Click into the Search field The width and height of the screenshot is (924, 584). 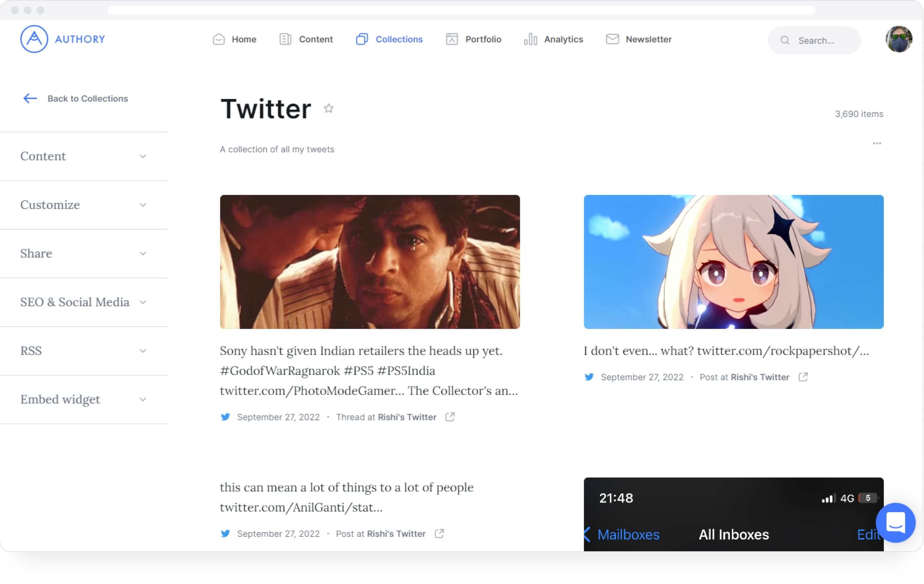pyautogui.click(x=814, y=40)
